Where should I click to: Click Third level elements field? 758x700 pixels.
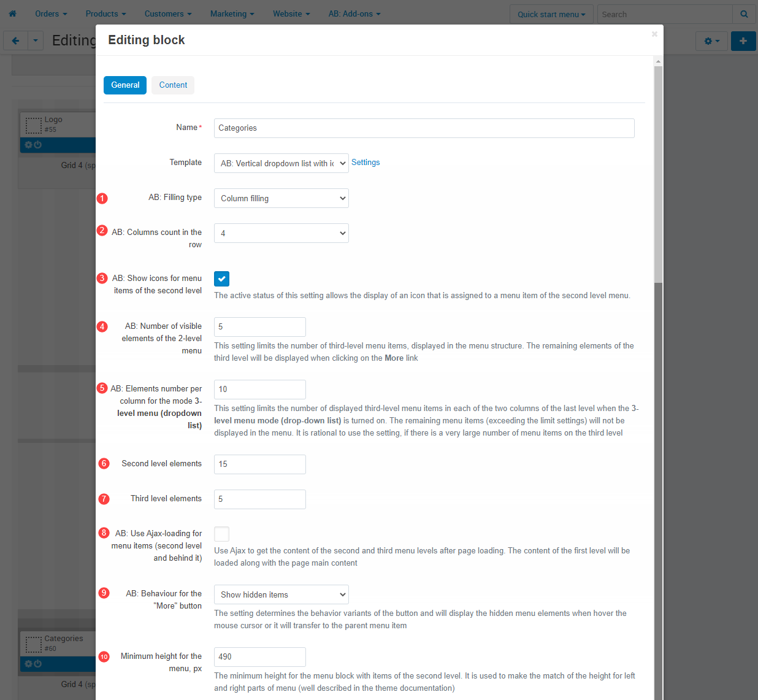point(260,499)
